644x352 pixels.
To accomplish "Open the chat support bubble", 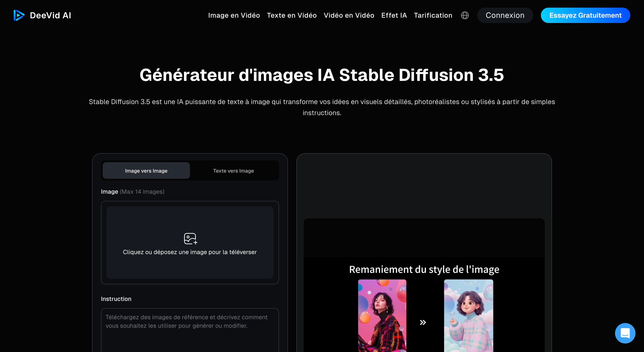I will 625,333.
